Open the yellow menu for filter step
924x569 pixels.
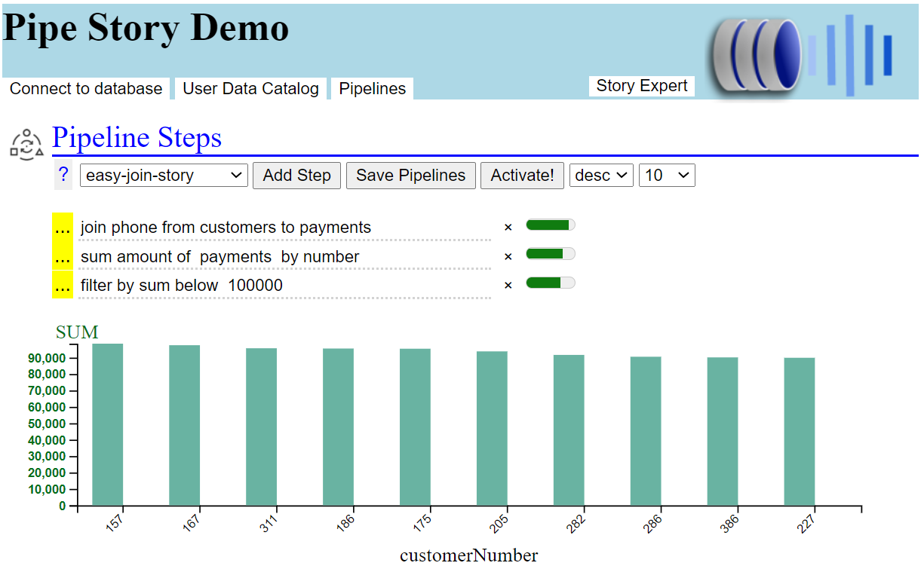coord(63,285)
